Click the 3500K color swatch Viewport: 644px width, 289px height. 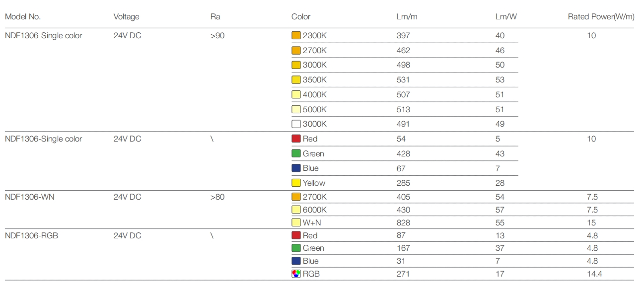[296, 80]
